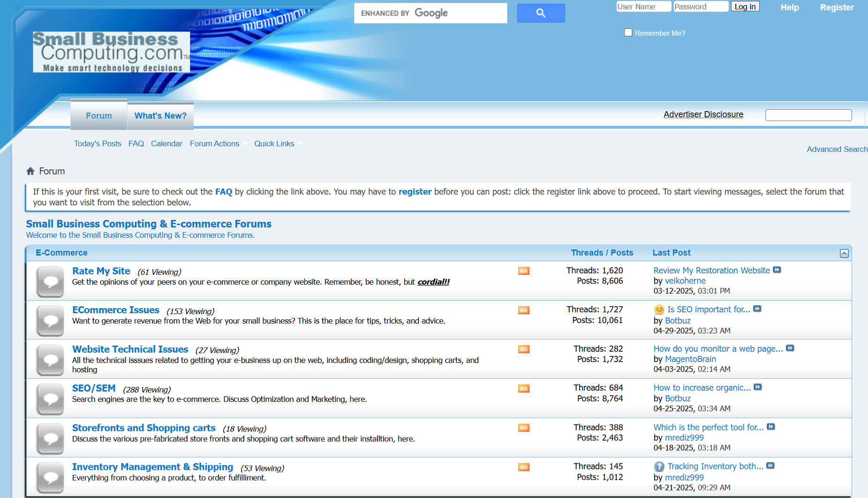Go to last post icon after How do you monitor

click(x=790, y=348)
